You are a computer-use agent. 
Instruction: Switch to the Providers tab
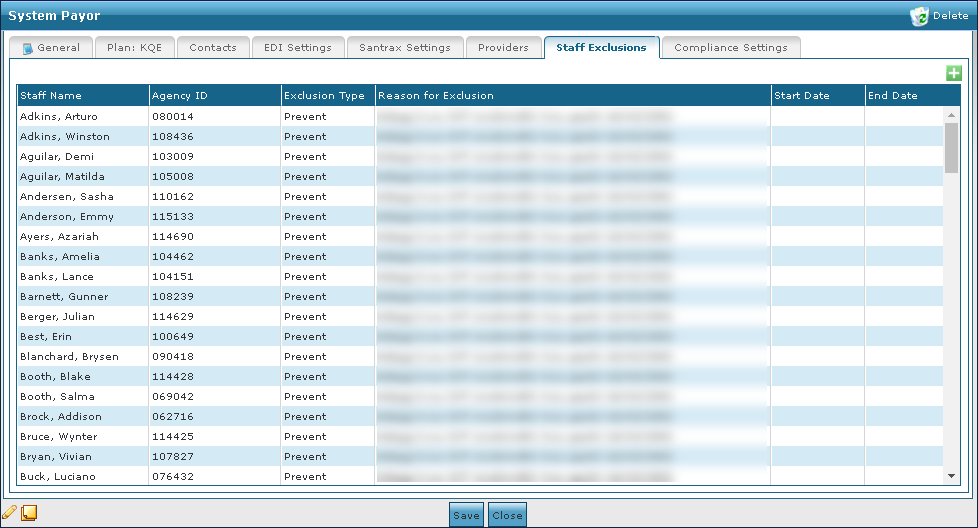click(503, 48)
